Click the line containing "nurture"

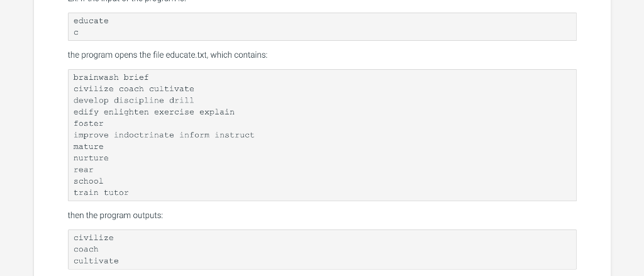click(91, 158)
